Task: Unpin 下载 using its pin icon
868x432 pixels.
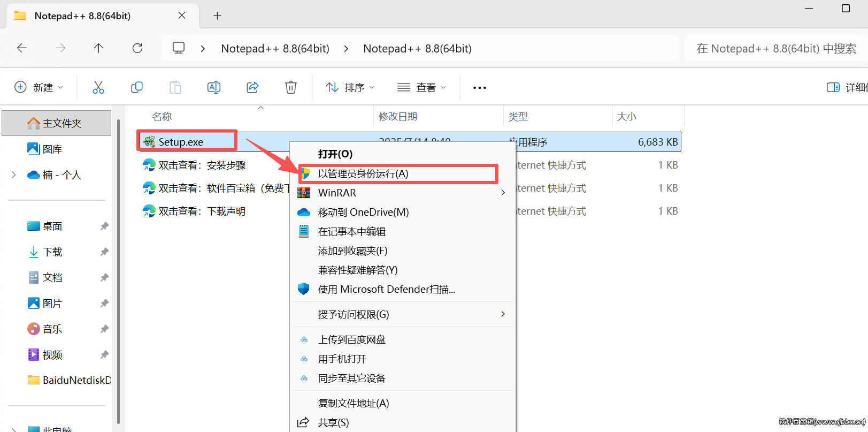Action: click(x=104, y=252)
